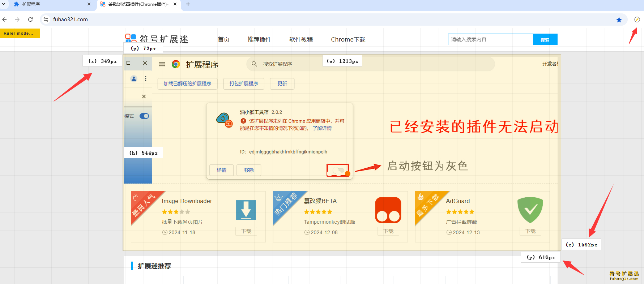Click the Image Downloader star rating

pos(176,212)
